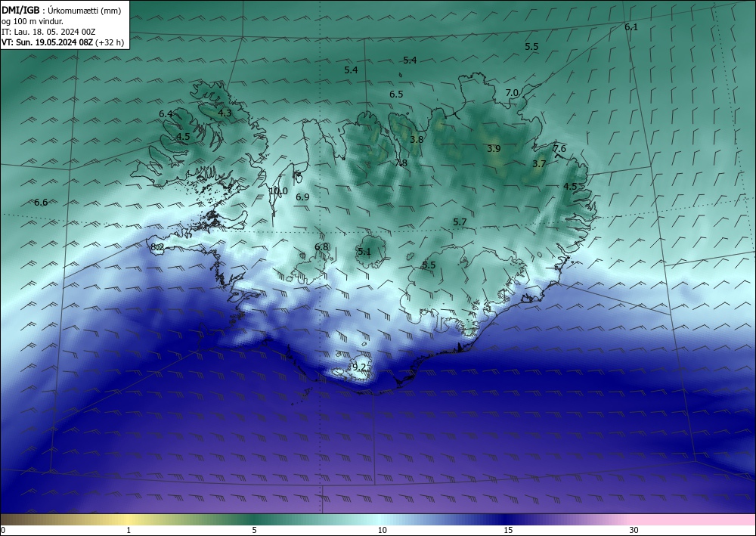The height and width of the screenshot is (536, 756).
Task: Click the legend tick label 10
Action: pos(382,530)
